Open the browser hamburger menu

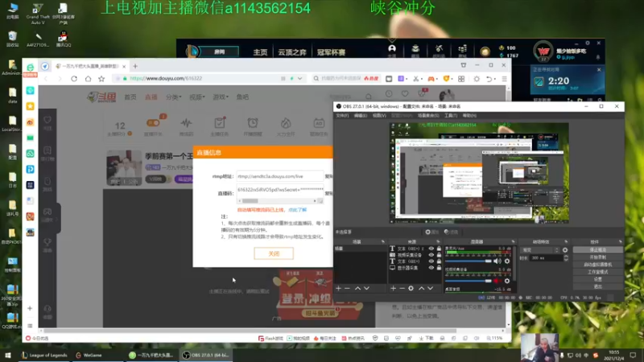505,78
